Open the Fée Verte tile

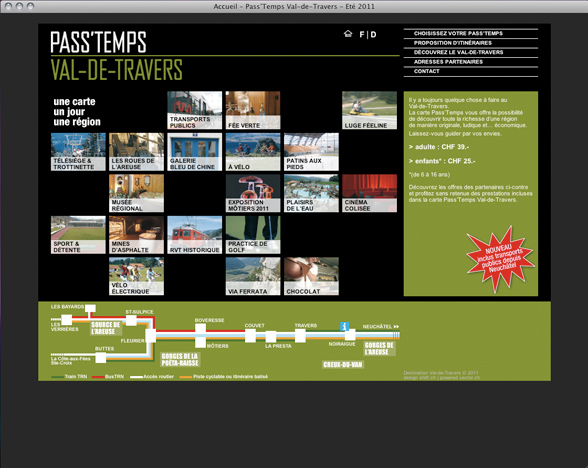click(253, 110)
